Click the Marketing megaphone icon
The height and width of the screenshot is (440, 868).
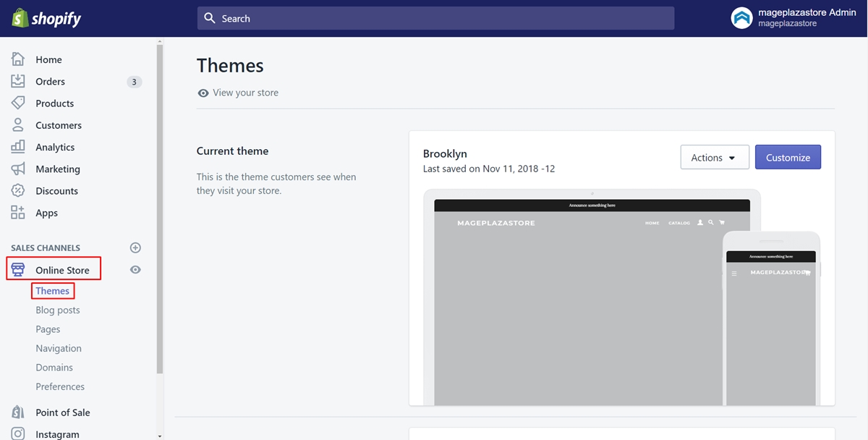[x=18, y=169]
